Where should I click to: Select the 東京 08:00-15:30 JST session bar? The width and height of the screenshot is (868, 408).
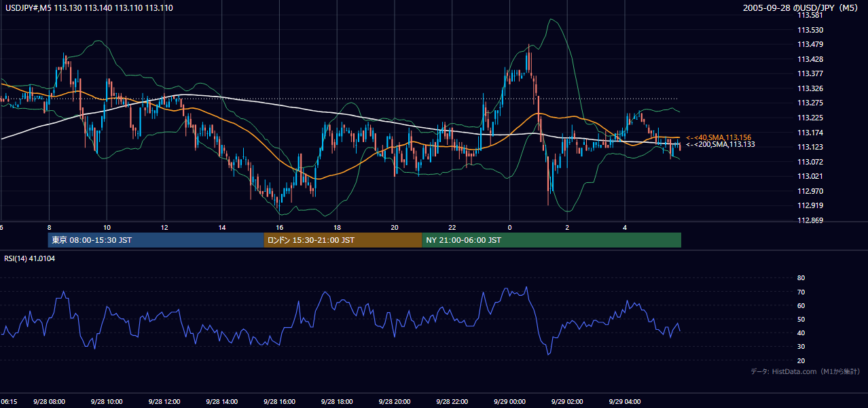(x=156, y=240)
